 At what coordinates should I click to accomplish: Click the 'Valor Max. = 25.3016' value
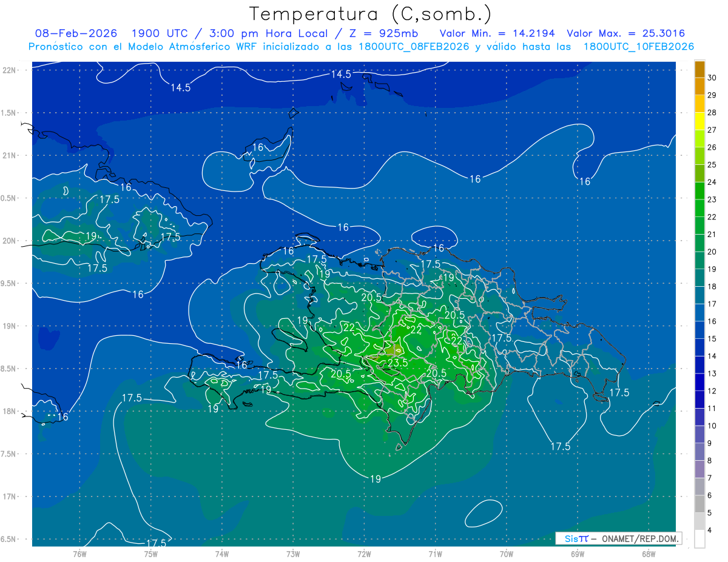coord(626,33)
